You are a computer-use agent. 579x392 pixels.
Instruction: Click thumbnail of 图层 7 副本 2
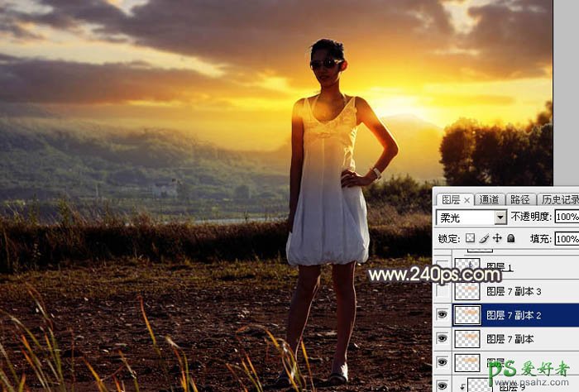[x=467, y=315]
